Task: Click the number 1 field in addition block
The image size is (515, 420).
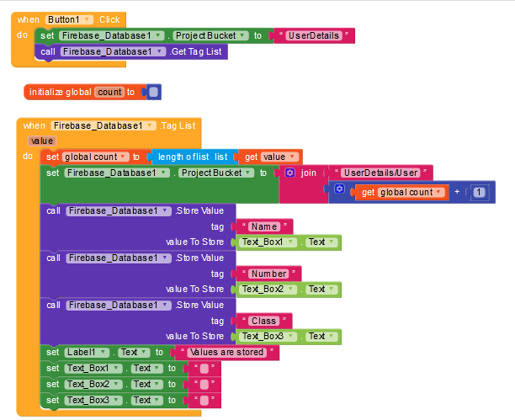Action: (479, 192)
